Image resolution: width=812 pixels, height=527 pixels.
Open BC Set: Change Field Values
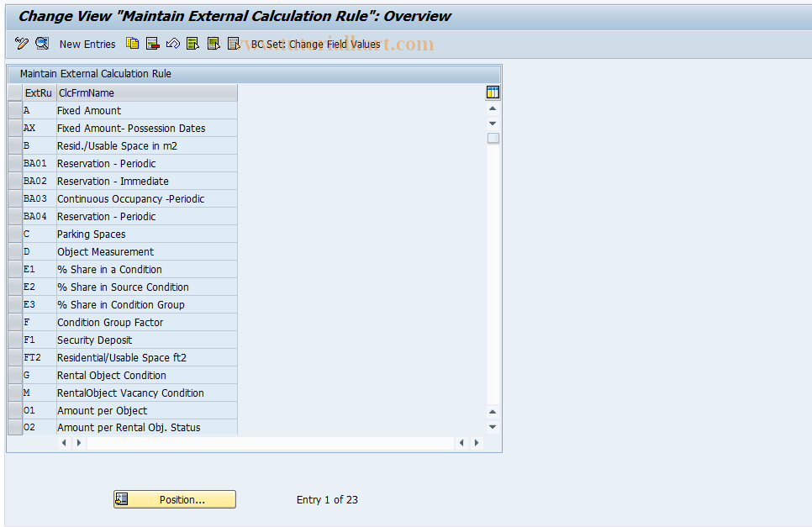point(315,44)
